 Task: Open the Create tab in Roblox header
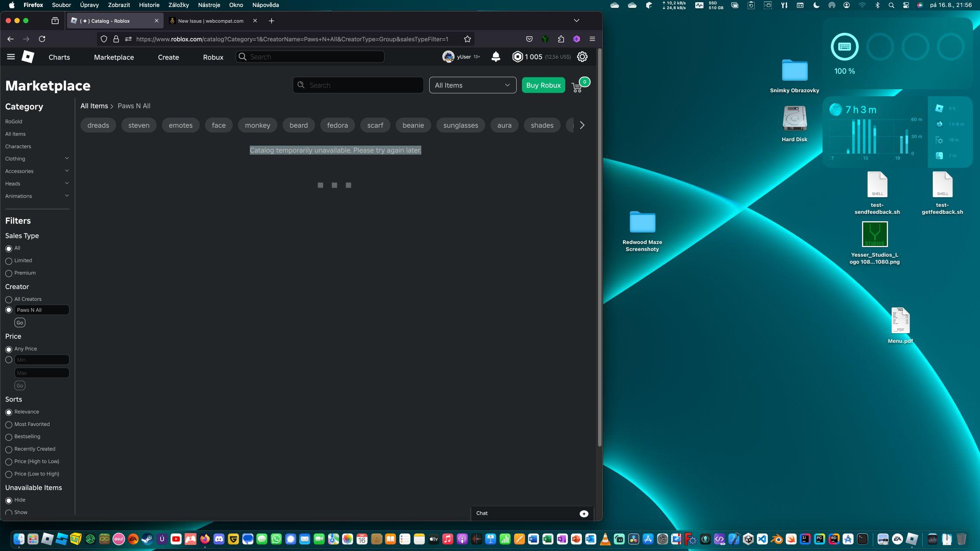(168, 57)
